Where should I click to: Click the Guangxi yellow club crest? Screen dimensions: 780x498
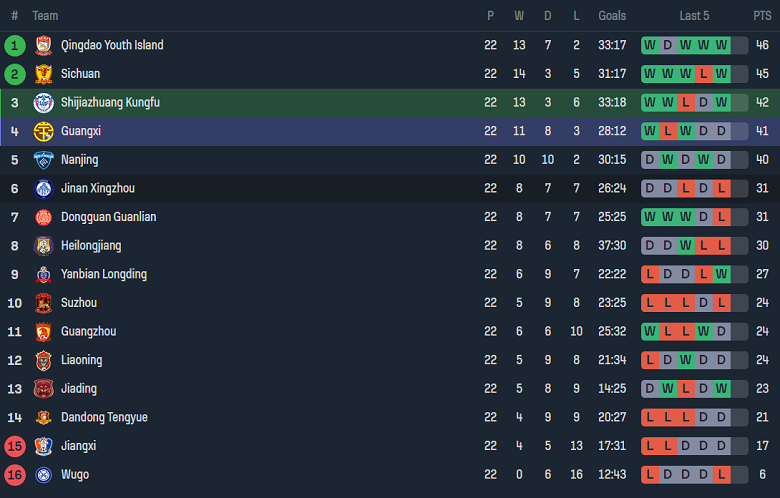[x=43, y=131]
